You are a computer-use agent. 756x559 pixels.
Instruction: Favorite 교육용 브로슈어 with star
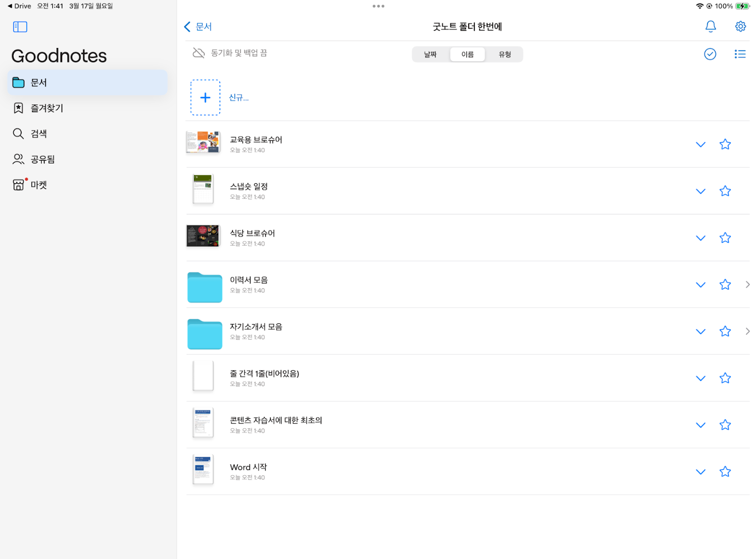click(725, 144)
